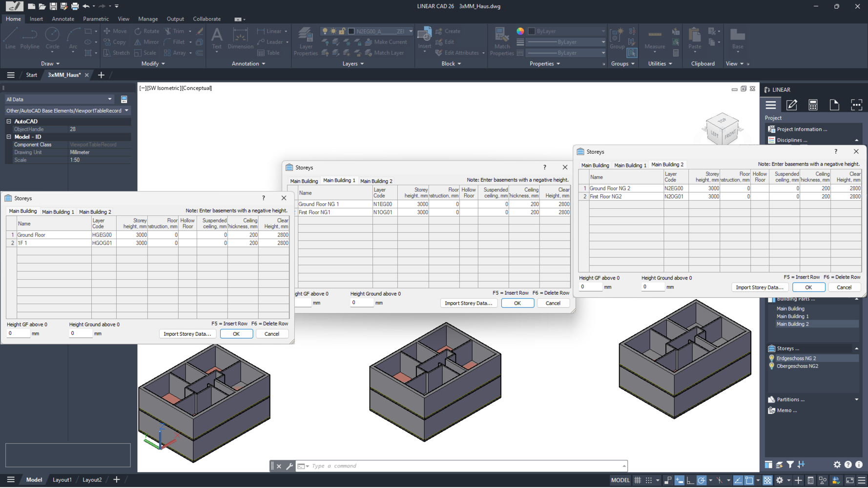Open the Annotate ribbon tab
868x488 pixels.
(63, 19)
